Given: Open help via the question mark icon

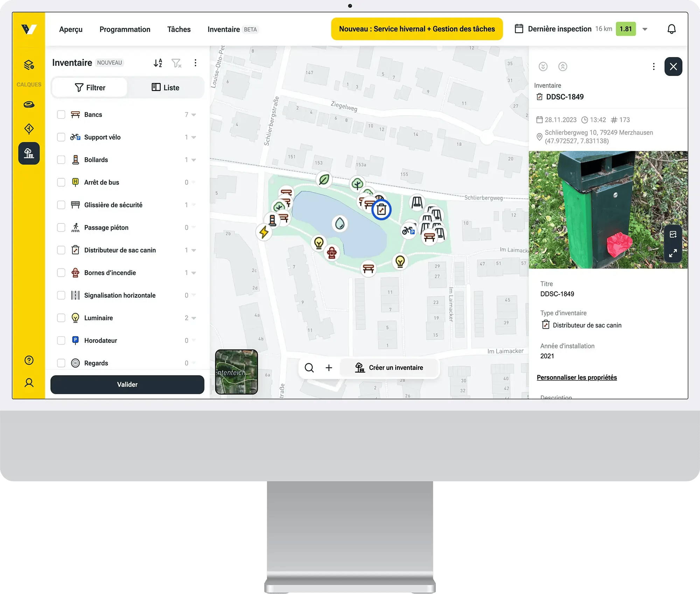Looking at the screenshot, I should (x=29, y=360).
